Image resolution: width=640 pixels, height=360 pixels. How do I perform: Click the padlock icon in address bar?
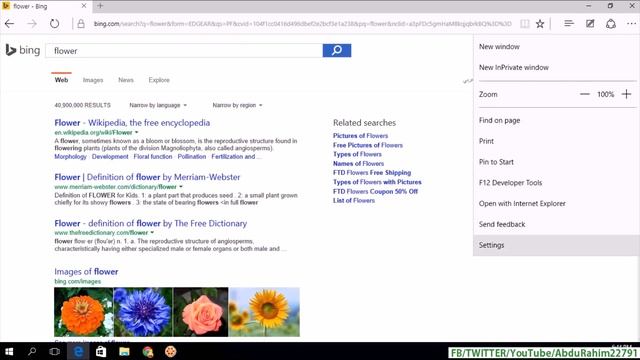81,24
